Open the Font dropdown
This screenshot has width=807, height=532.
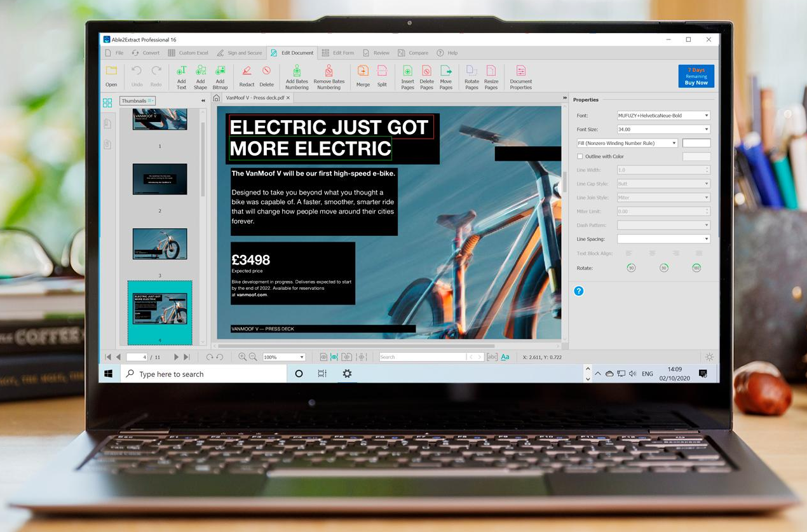coord(663,116)
